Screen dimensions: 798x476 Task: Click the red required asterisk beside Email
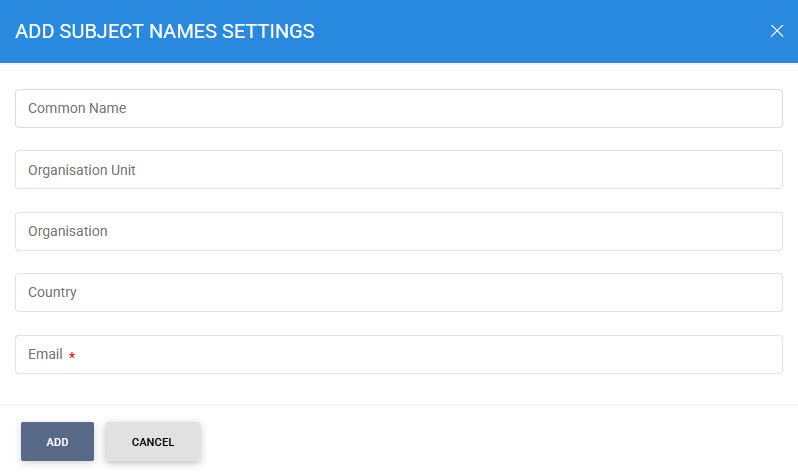click(72, 356)
